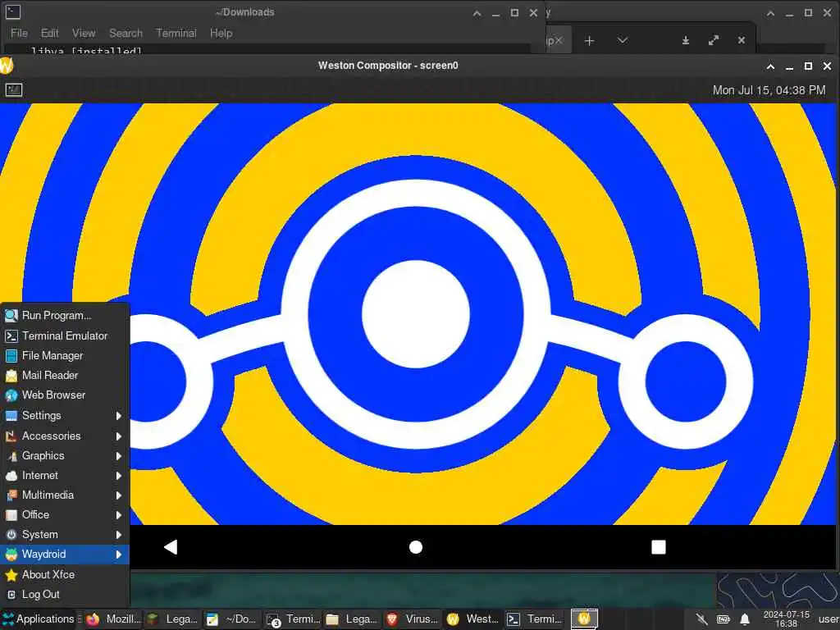Click Web Browser globe icon

pyautogui.click(x=11, y=395)
